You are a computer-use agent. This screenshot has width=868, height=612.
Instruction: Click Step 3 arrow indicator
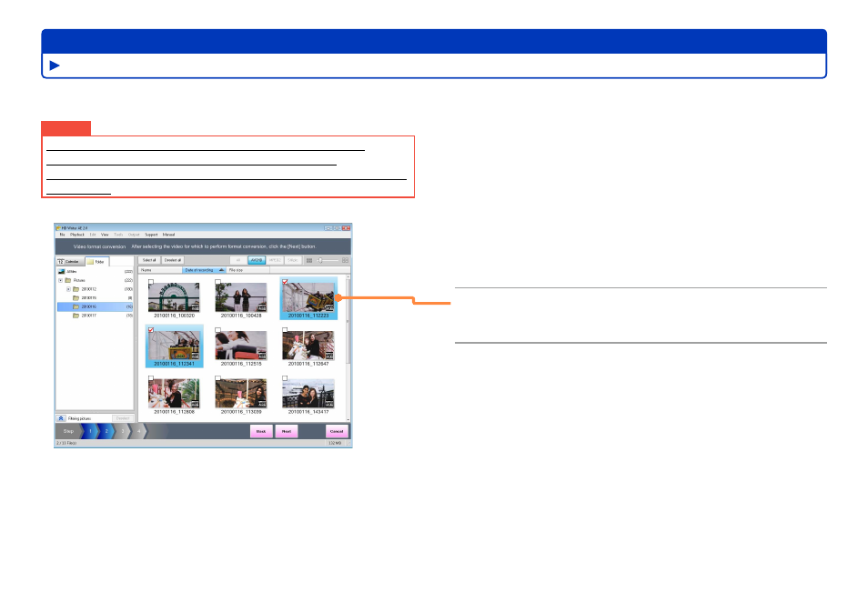coord(123,431)
